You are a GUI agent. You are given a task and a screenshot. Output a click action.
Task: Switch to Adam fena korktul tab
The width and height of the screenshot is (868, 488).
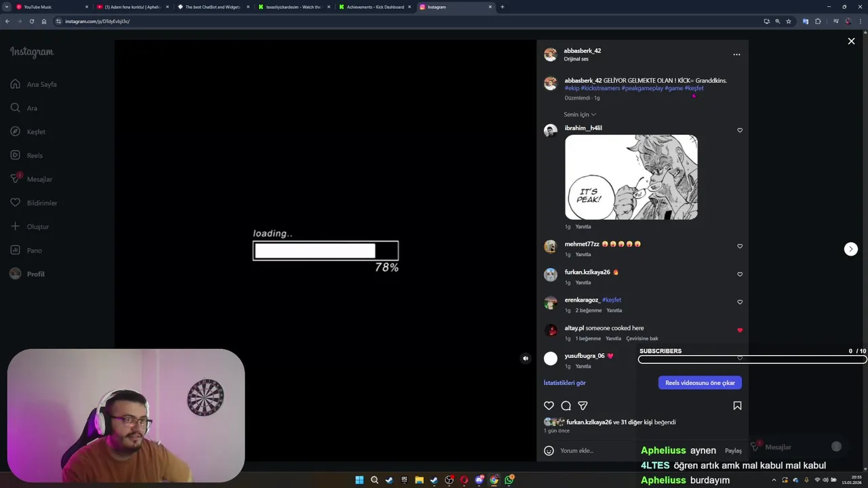pos(133,7)
